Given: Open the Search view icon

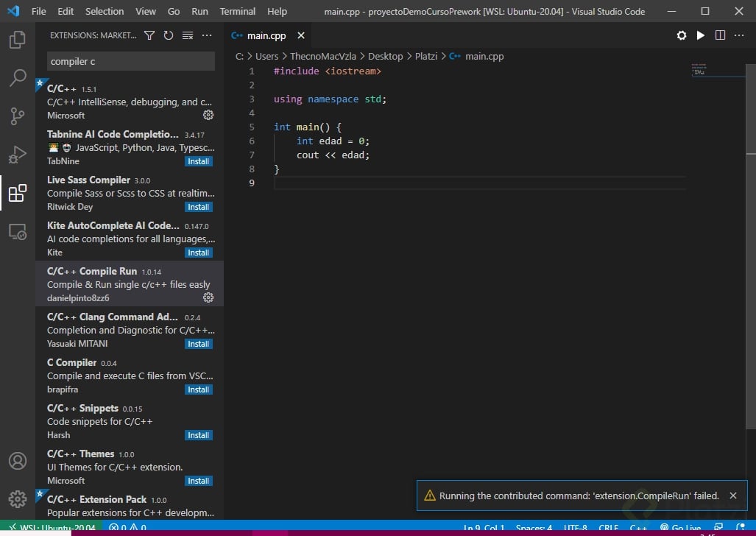Looking at the screenshot, I should point(18,78).
